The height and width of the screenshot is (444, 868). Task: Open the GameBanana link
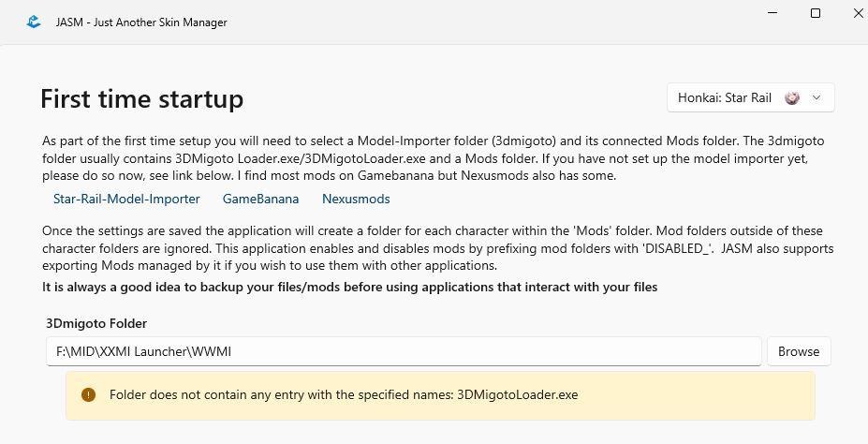(260, 199)
